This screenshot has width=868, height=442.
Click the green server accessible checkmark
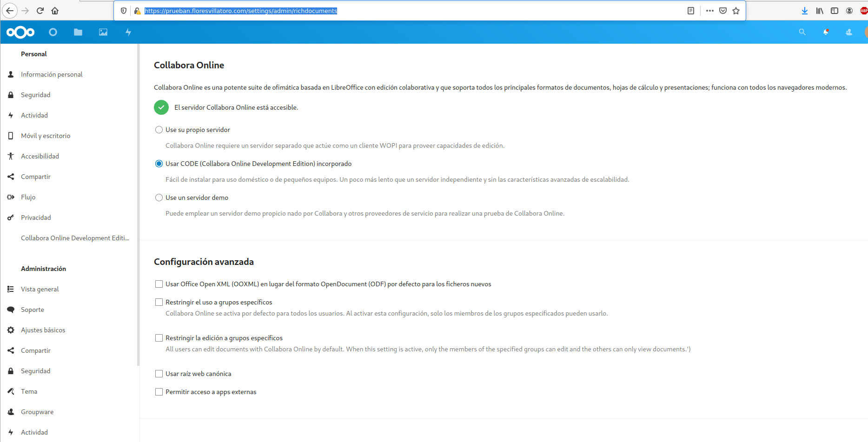coord(161,107)
